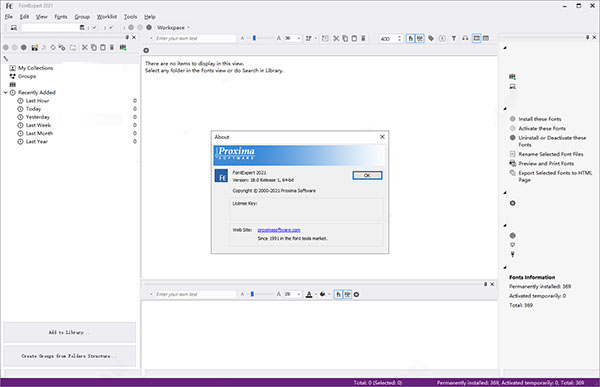
Task: Click add to library icon in left toolbar
Action: (123, 47)
